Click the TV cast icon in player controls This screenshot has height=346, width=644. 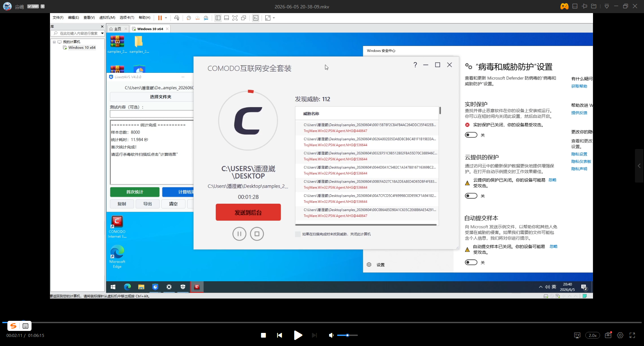[577, 335]
